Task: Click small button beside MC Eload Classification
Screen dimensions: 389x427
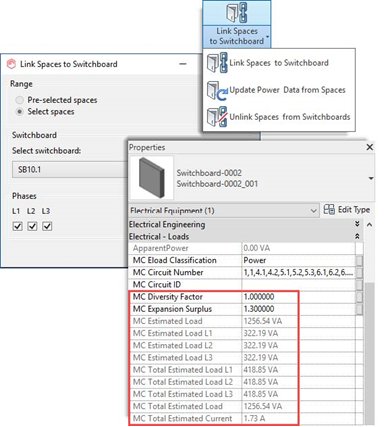Action: coord(359,260)
